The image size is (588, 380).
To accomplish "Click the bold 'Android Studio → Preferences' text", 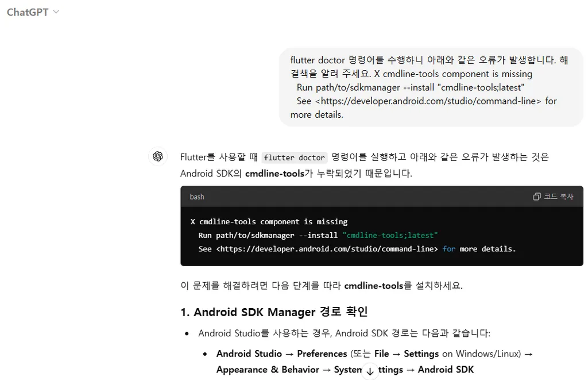I will click(281, 354).
